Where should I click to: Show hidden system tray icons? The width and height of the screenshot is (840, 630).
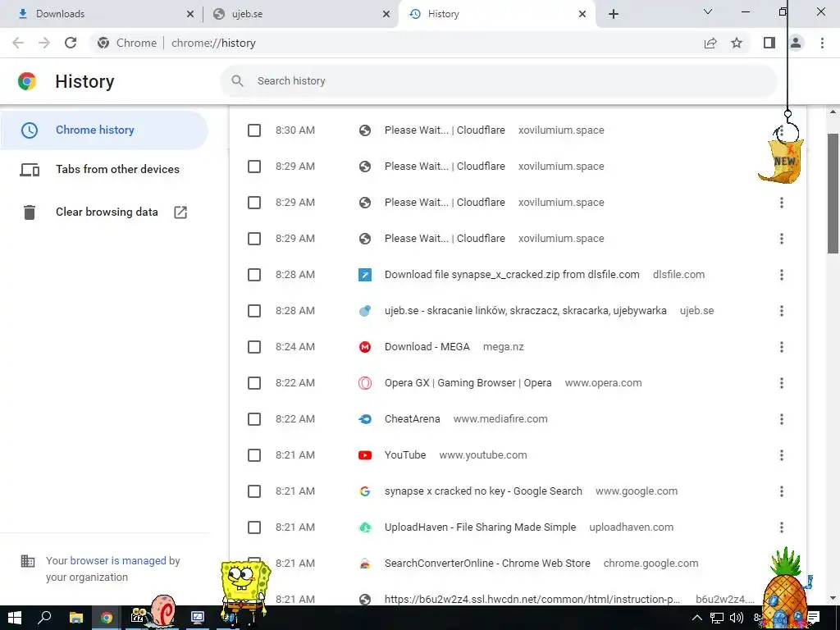pos(697,619)
